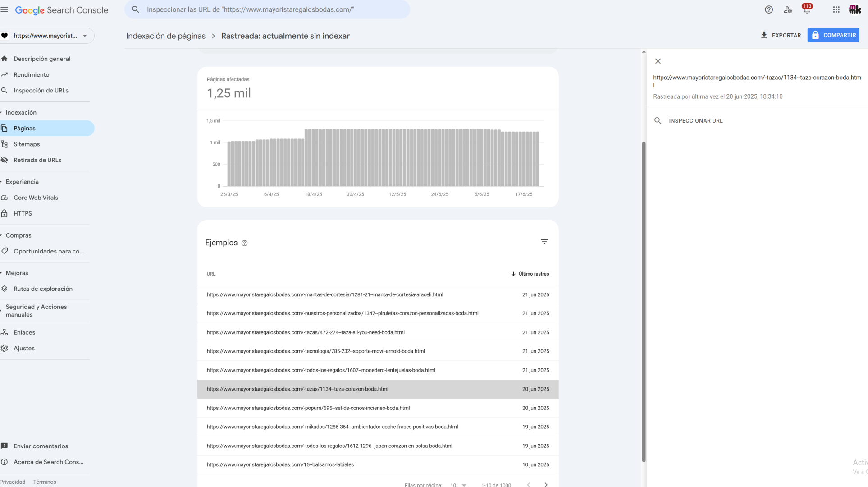Screen dimensions: 868x487
Task: Click the Rutas de exploración icon
Action: click(x=5, y=289)
